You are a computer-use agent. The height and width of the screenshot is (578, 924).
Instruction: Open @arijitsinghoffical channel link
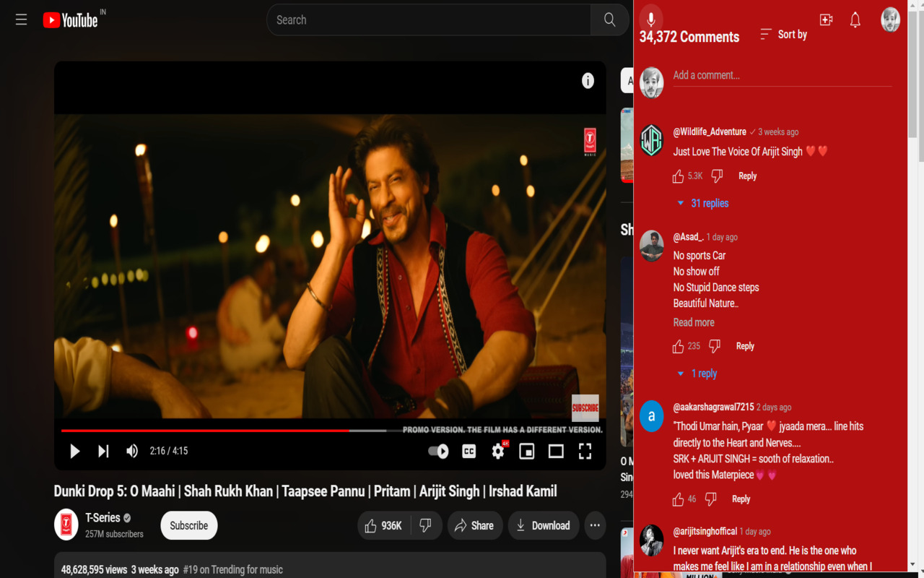click(x=705, y=531)
